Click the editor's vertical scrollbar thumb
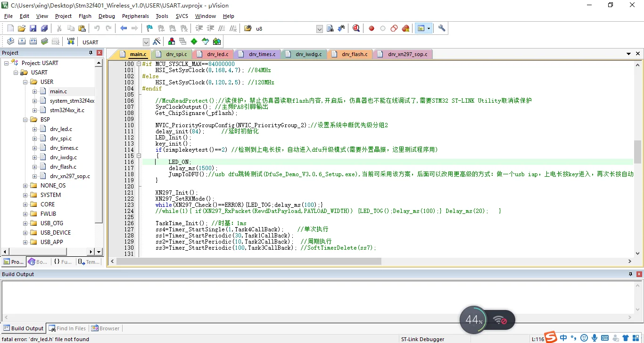 637,152
